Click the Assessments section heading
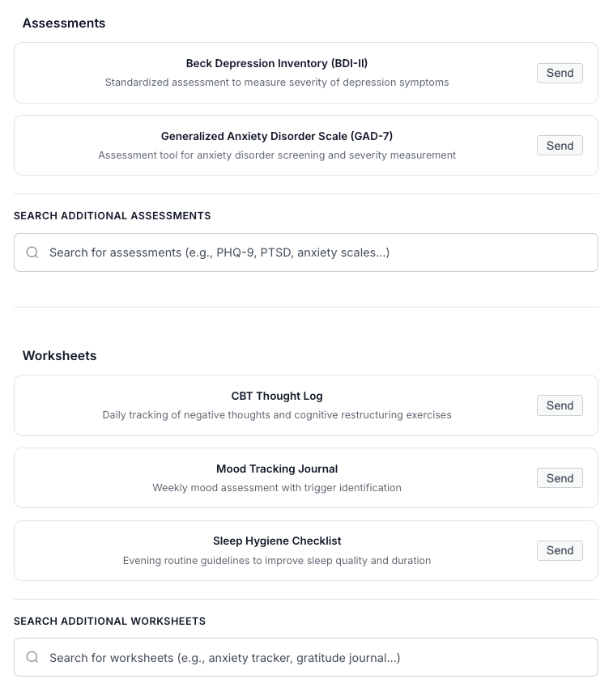Screen dimensions: 613x700 point(64,23)
